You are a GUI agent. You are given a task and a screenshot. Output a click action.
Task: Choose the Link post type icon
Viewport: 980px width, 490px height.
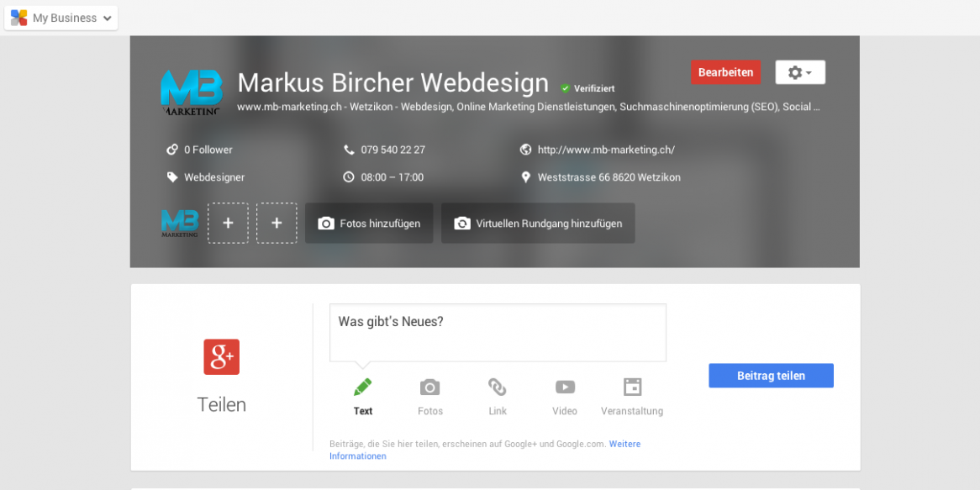(497, 387)
